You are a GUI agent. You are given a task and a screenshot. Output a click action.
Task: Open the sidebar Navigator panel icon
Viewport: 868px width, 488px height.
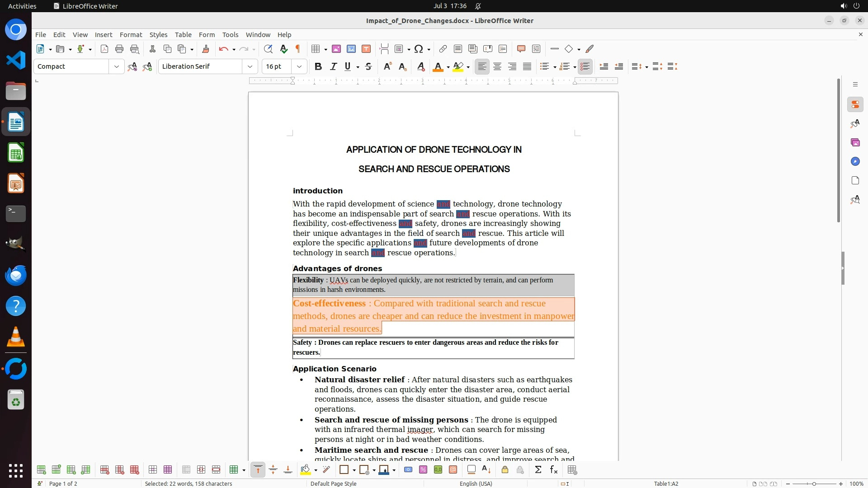(x=855, y=162)
